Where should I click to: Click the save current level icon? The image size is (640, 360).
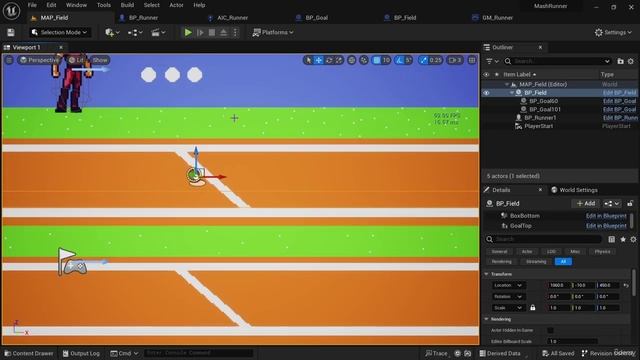[11, 32]
